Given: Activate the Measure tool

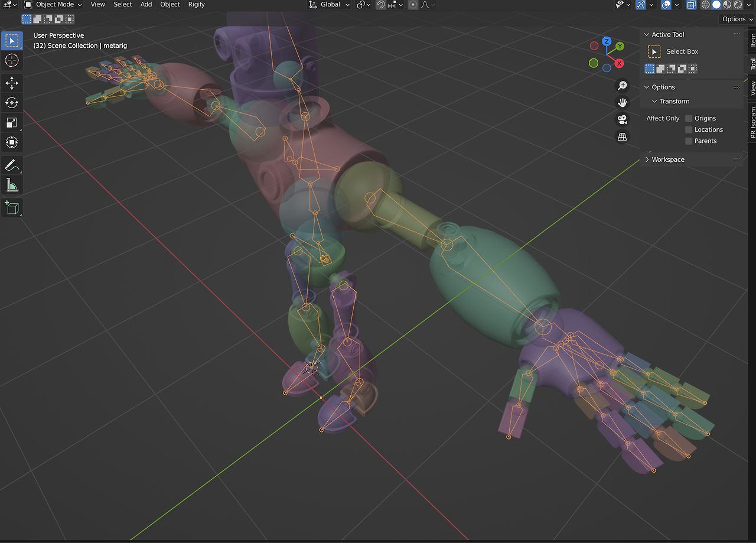Looking at the screenshot, I should 12,186.
